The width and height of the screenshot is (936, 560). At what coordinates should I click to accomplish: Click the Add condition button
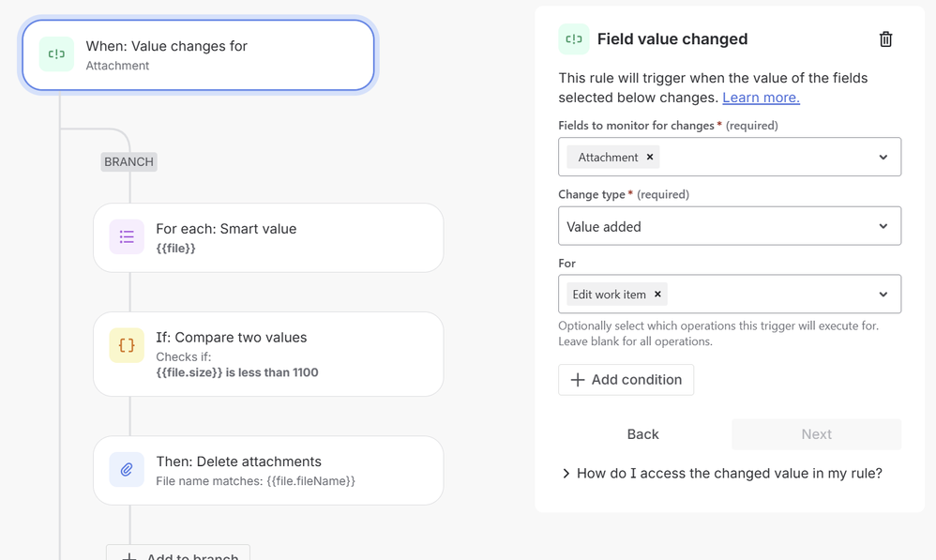(626, 380)
